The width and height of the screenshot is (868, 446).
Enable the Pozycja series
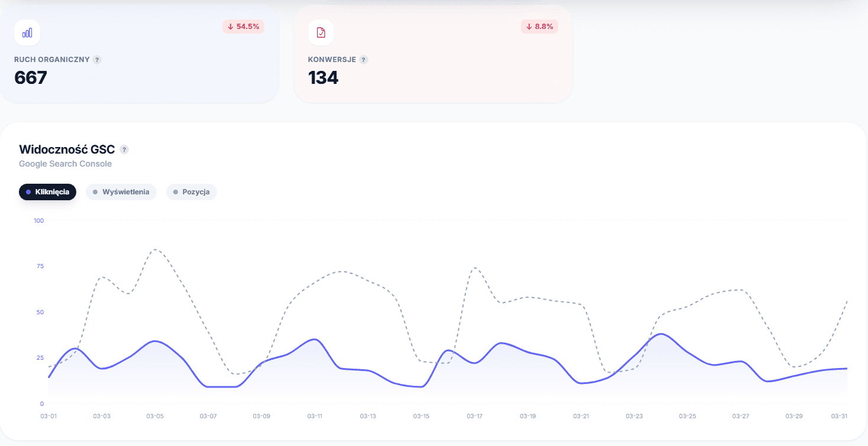192,192
